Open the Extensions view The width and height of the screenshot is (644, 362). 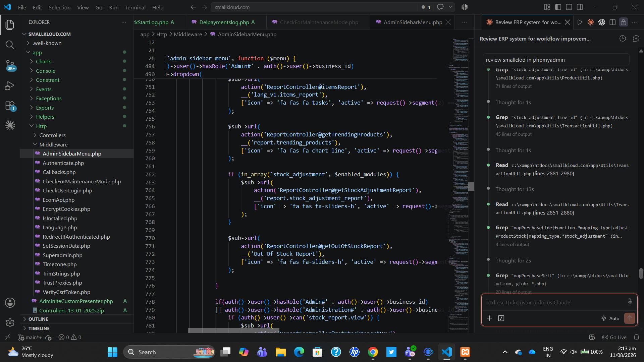coord(10,106)
